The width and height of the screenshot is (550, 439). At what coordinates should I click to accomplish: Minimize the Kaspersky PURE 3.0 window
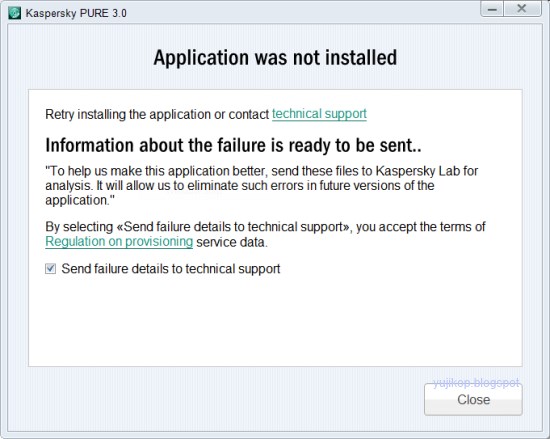(492, 9)
